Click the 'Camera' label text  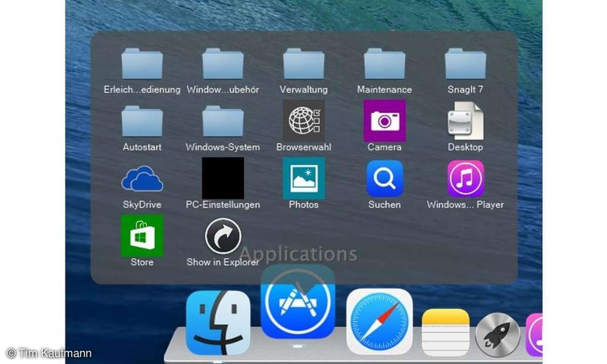384,147
